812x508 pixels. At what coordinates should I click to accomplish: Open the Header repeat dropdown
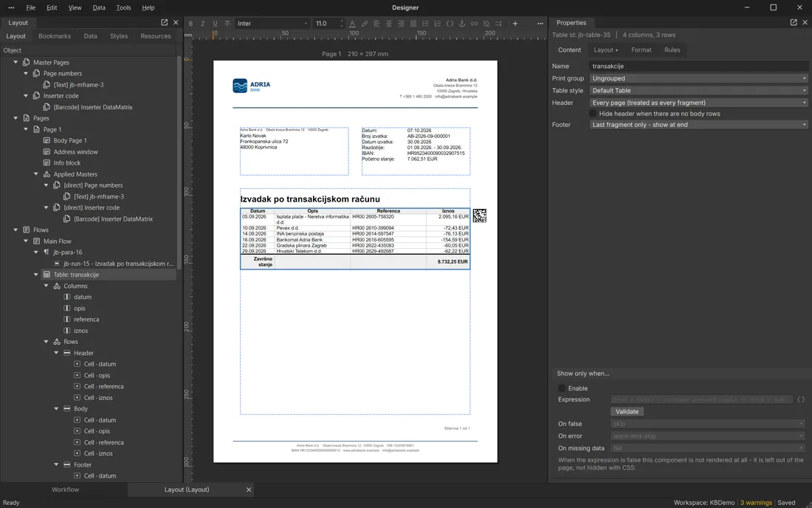698,103
